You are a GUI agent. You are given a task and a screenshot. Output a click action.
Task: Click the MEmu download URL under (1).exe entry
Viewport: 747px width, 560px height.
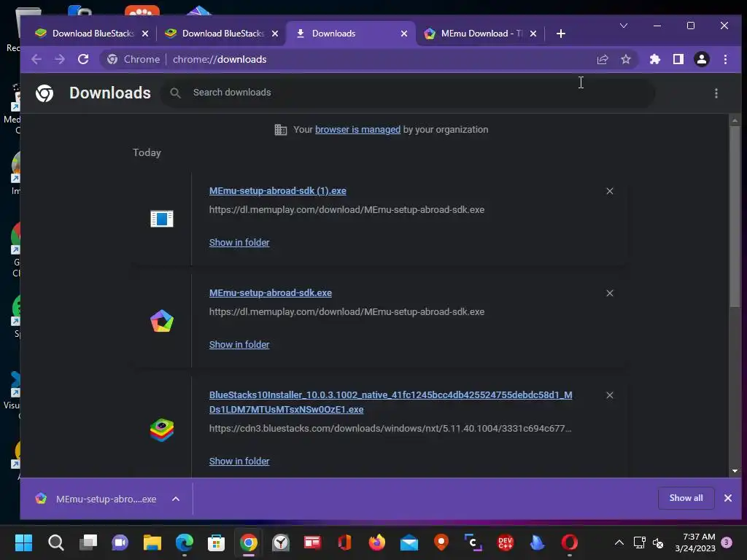pos(347,209)
